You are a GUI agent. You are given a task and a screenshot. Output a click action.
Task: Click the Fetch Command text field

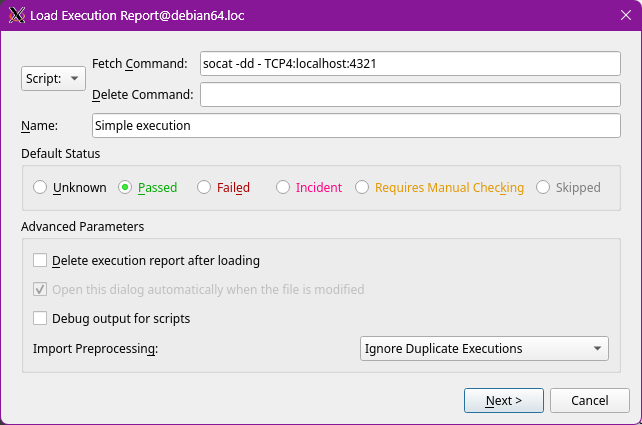click(x=410, y=63)
